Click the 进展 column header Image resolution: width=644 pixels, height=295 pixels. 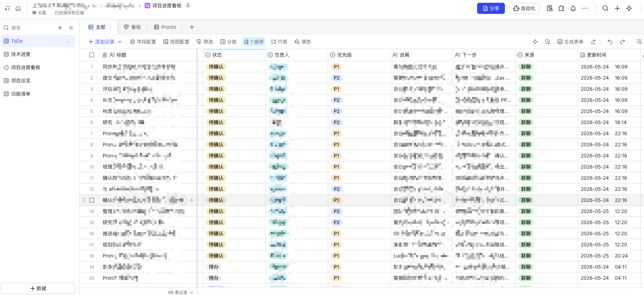[422, 55]
